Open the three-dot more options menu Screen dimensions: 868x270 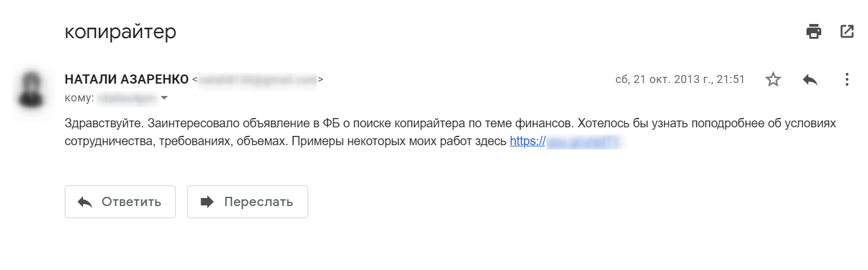coord(847,79)
